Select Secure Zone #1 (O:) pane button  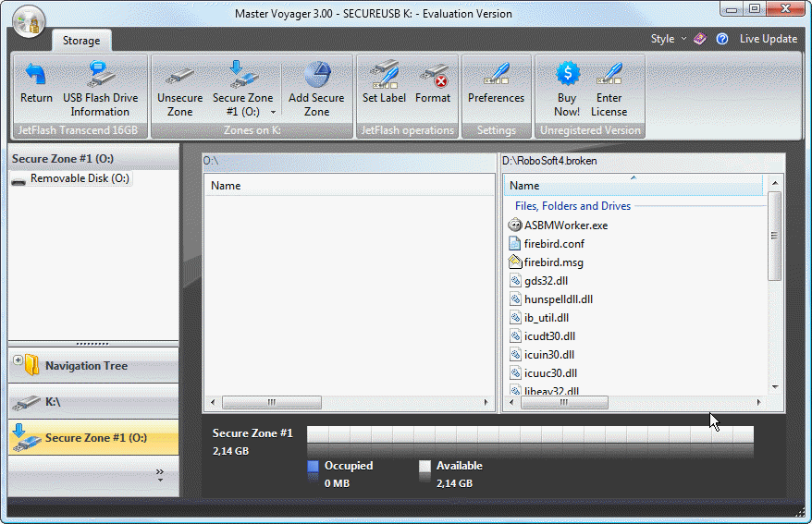pos(93,438)
